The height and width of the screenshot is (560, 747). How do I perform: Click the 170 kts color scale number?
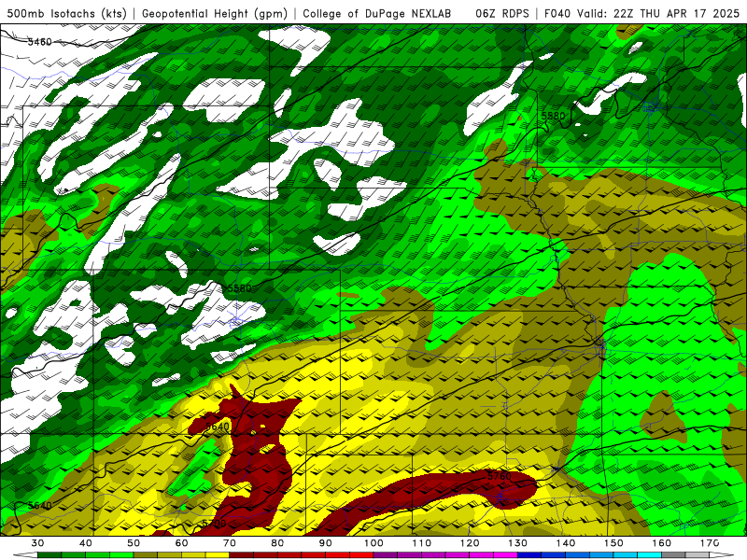(x=710, y=543)
